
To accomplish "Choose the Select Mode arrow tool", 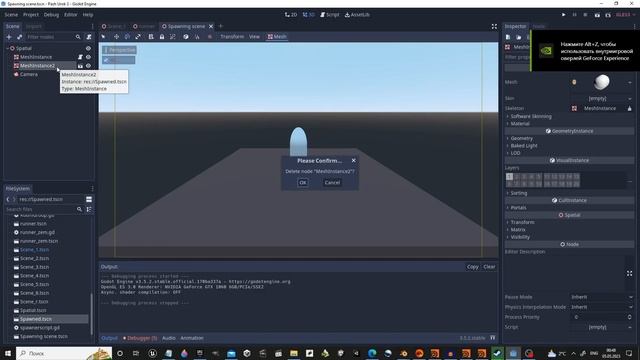I will coord(104,37).
